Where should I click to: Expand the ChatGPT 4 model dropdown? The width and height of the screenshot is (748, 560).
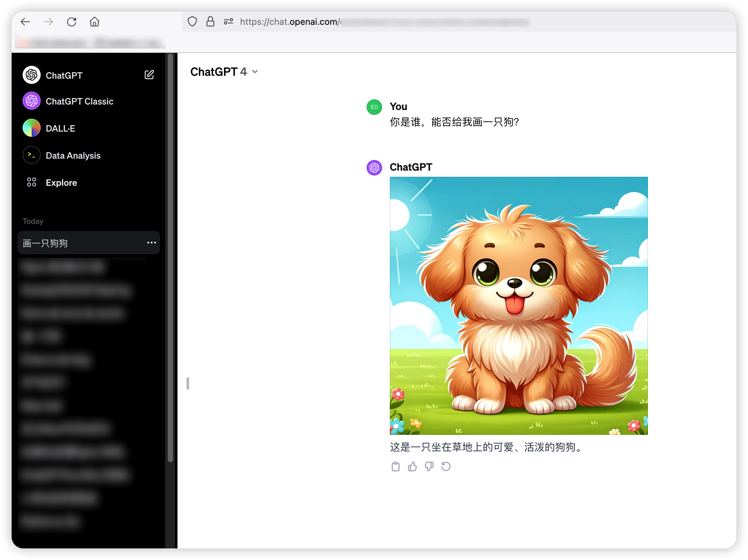pyautogui.click(x=224, y=72)
